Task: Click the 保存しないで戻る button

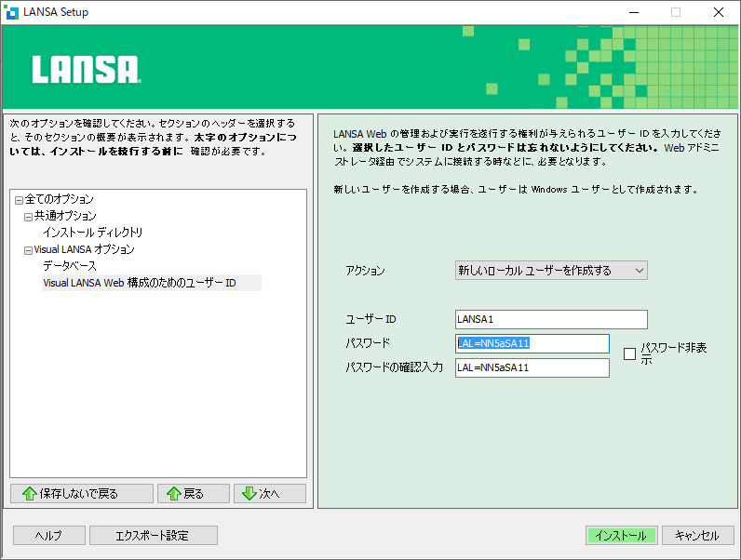Action: [x=82, y=493]
